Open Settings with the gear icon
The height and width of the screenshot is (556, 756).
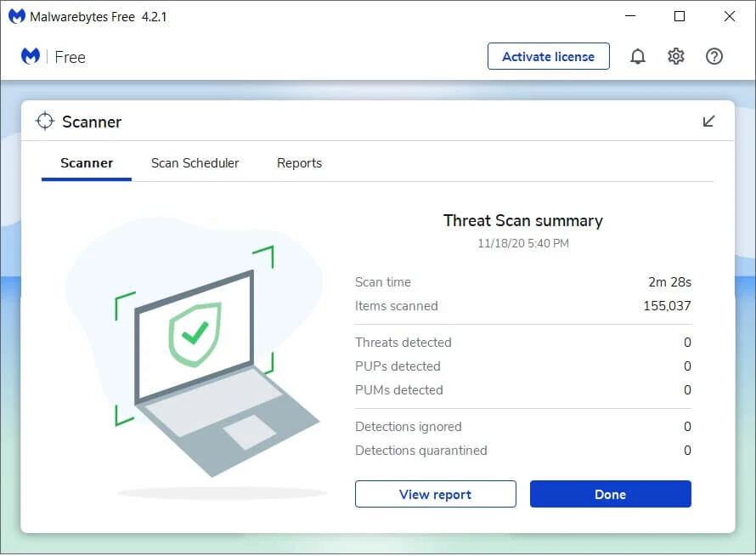(675, 55)
